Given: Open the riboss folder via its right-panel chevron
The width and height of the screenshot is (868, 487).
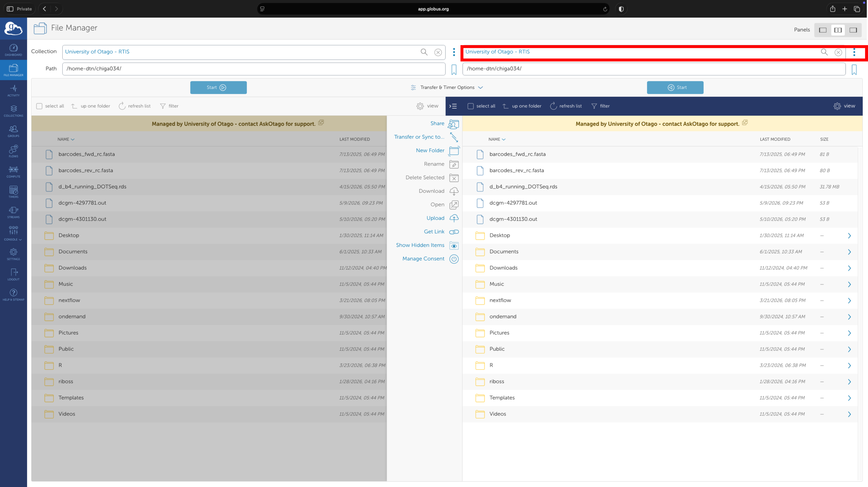Looking at the screenshot, I should [x=849, y=382].
